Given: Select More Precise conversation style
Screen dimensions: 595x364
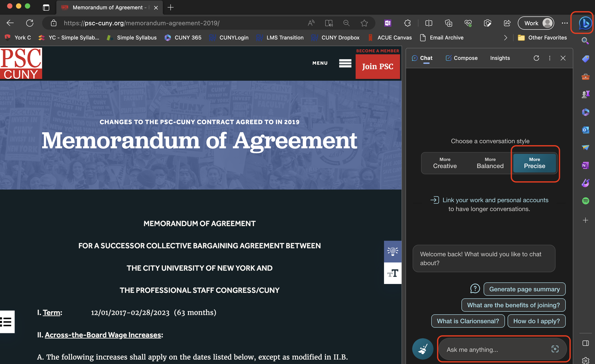Looking at the screenshot, I should pos(534,163).
